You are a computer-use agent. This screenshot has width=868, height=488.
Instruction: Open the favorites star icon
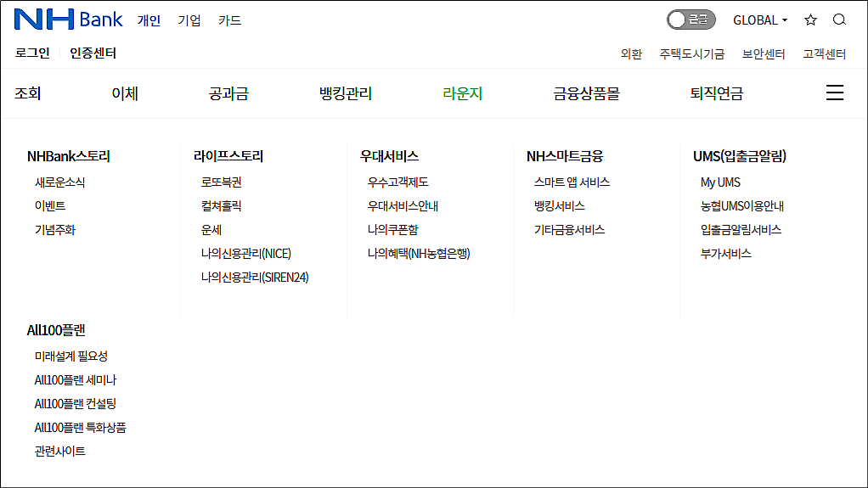tap(810, 20)
